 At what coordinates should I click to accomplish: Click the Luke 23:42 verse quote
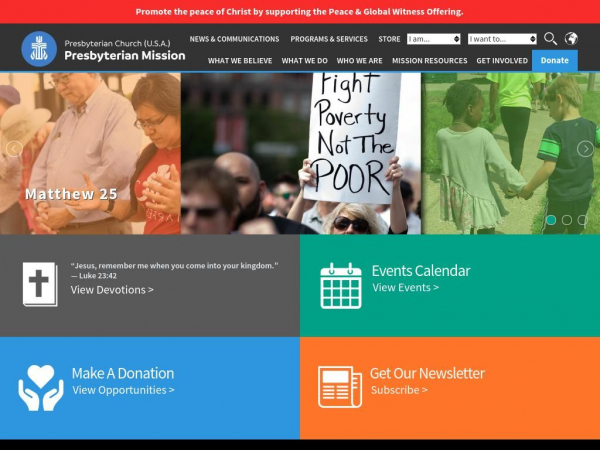point(174,270)
